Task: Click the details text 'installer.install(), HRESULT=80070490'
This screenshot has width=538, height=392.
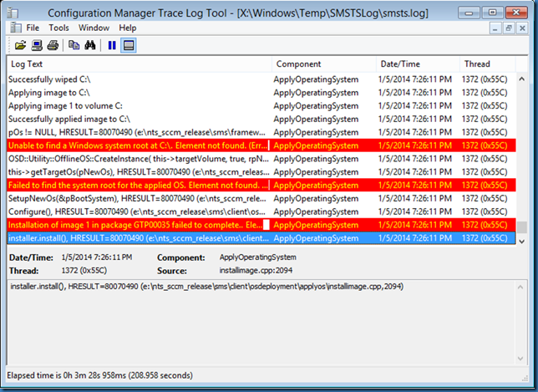Action: pos(207,287)
